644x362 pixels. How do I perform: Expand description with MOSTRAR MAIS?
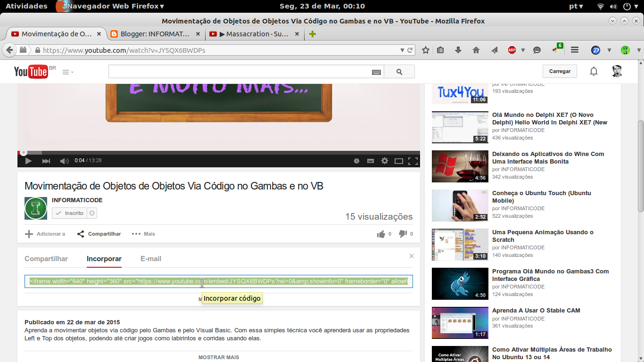pyautogui.click(x=219, y=357)
